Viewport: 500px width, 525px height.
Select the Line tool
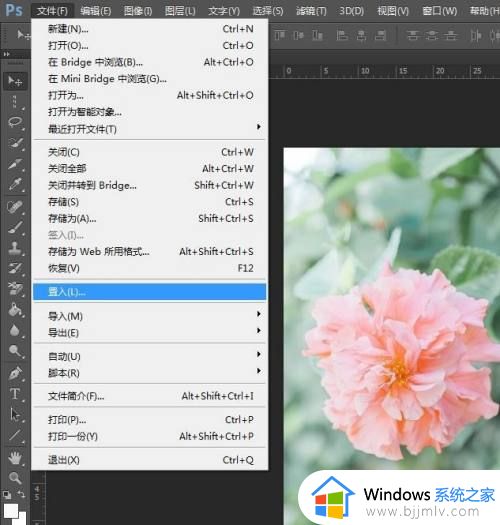pos(15,435)
